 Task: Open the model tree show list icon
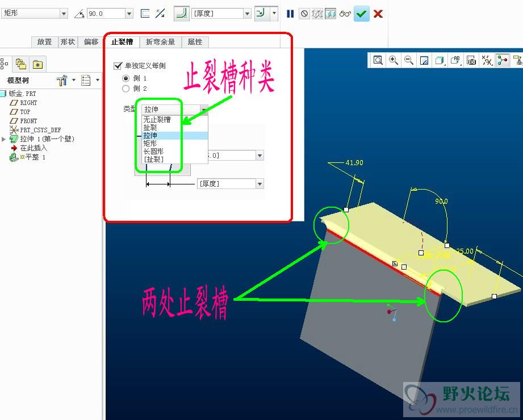pos(86,81)
